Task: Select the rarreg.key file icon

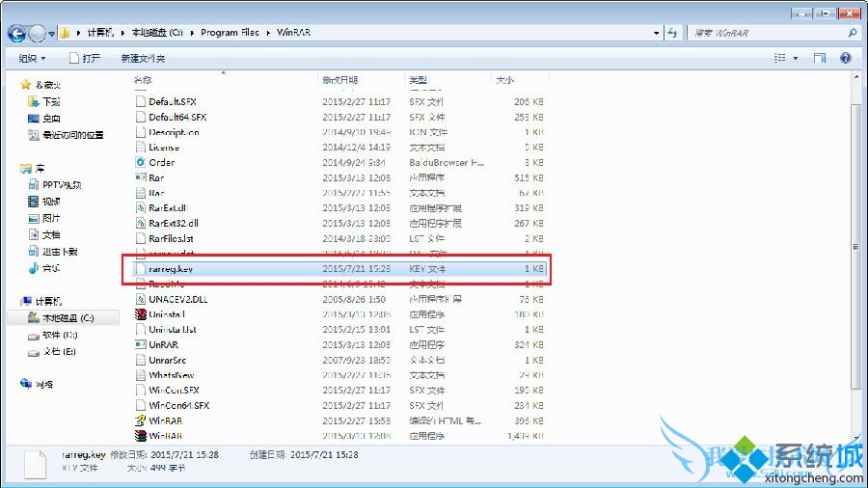Action: 141,269
